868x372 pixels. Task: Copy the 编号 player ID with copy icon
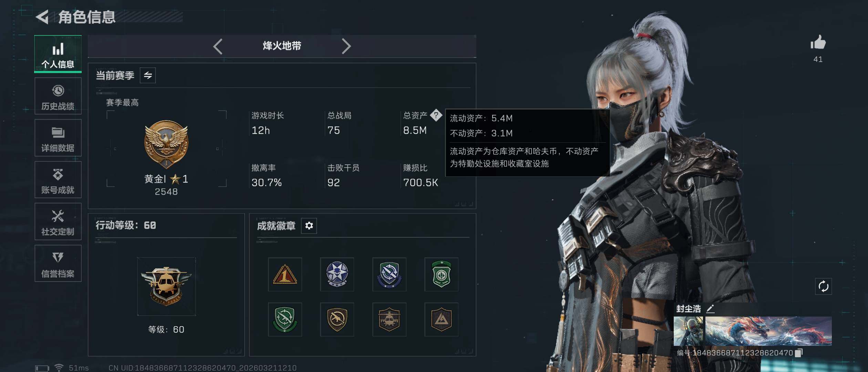coord(798,353)
